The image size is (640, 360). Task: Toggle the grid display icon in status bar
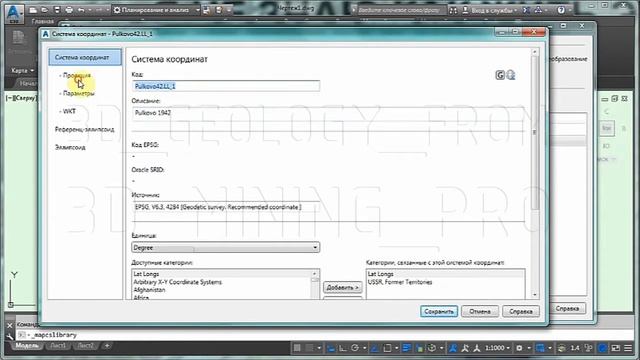click(x=297, y=348)
